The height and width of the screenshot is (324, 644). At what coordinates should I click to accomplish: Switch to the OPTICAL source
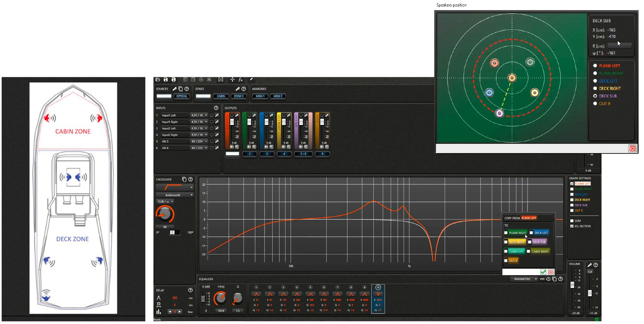click(182, 96)
